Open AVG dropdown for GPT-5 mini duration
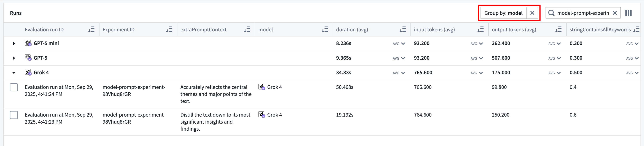This screenshot has width=644, height=146. [399, 44]
